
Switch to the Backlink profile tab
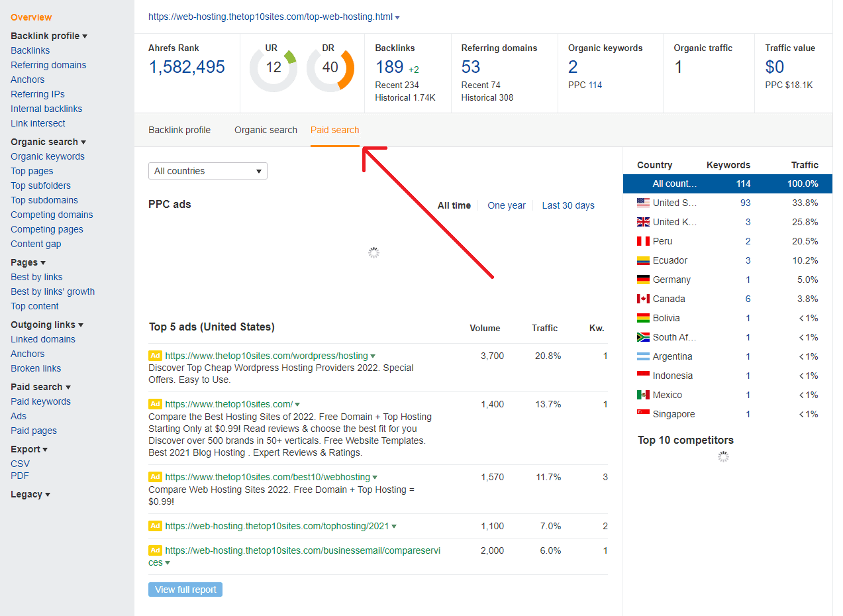click(x=179, y=130)
